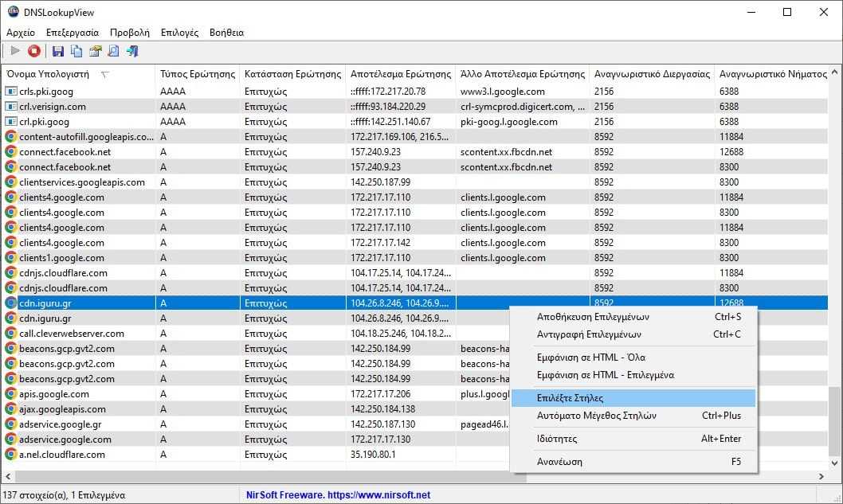Click the vertical scrollbar thumb
843x504 pixels.
click(x=835, y=420)
